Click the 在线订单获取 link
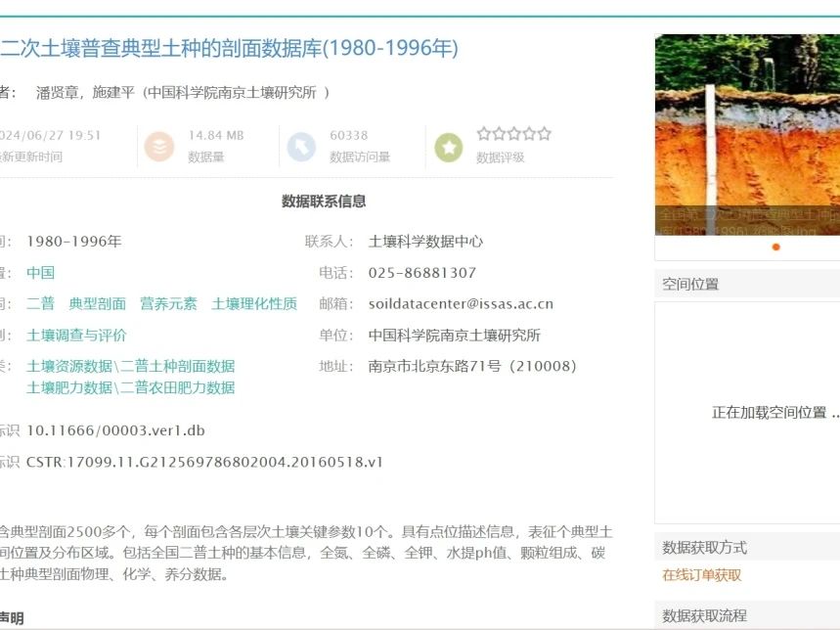The height and width of the screenshot is (630, 840). [x=702, y=575]
